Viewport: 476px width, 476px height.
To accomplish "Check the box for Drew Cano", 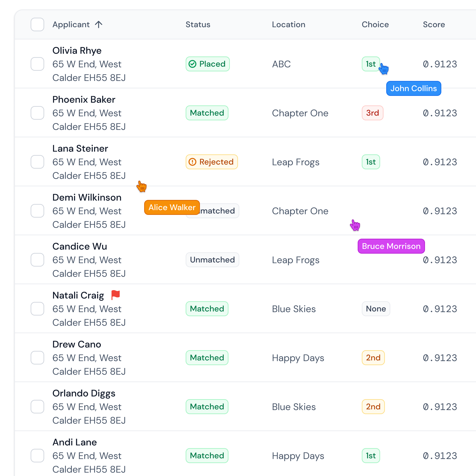I will coord(37,358).
